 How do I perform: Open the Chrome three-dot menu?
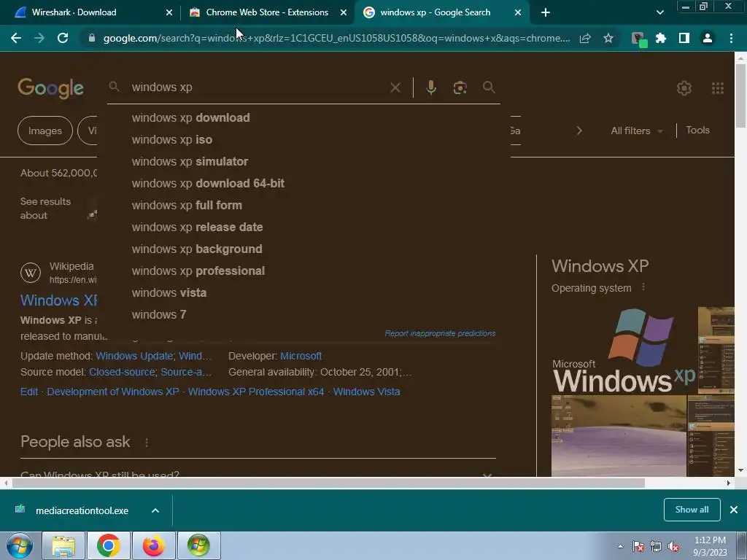[x=731, y=38]
